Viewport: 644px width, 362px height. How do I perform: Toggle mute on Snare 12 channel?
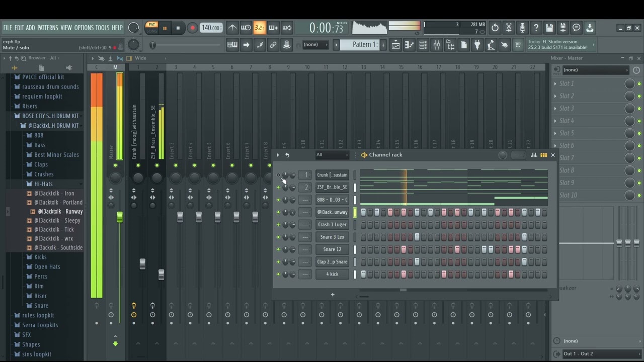click(278, 249)
